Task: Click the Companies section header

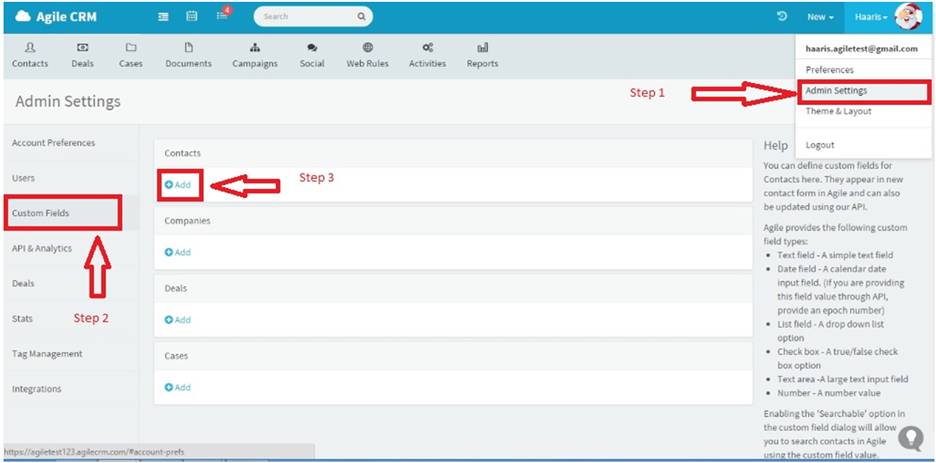Action: coord(187,221)
